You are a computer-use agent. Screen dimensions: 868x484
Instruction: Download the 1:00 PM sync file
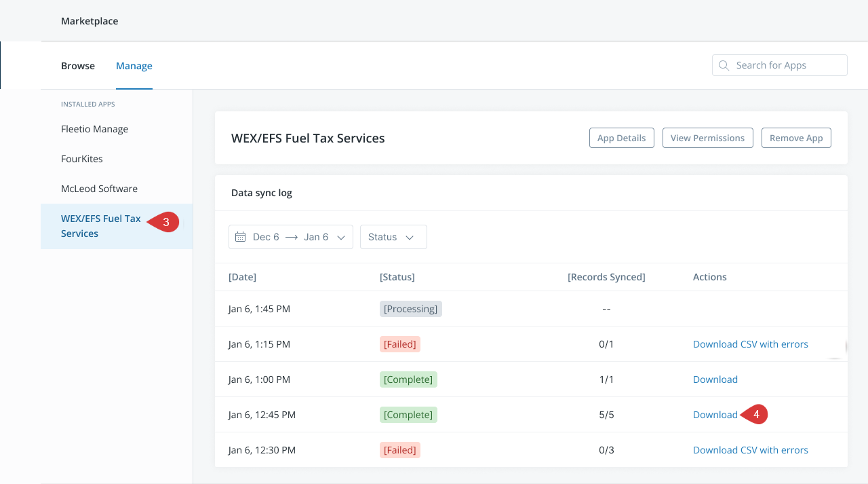coord(715,379)
